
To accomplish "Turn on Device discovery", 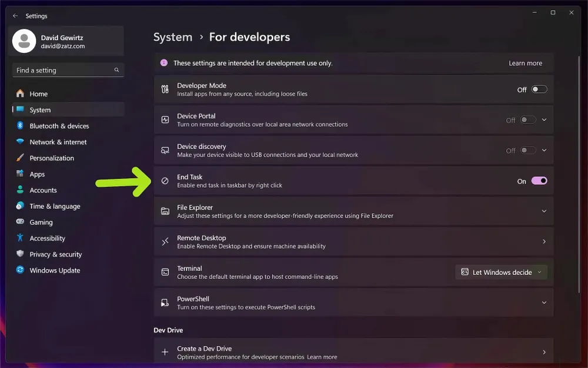I will pyautogui.click(x=527, y=150).
